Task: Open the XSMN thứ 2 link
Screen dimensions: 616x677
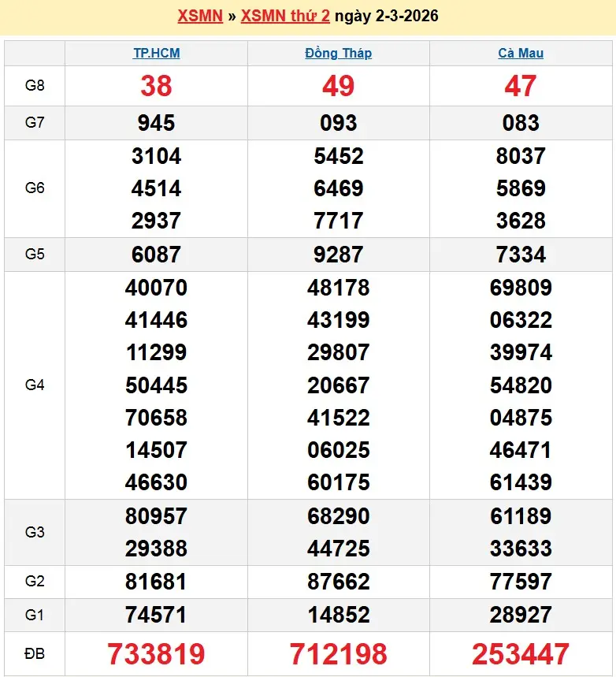Action: pos(285,16)
